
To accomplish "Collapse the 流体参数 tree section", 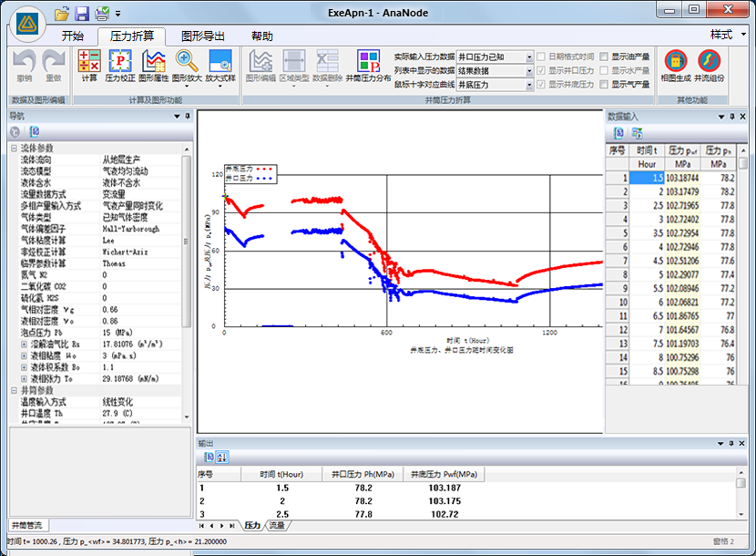I will [x=14, y=148].
